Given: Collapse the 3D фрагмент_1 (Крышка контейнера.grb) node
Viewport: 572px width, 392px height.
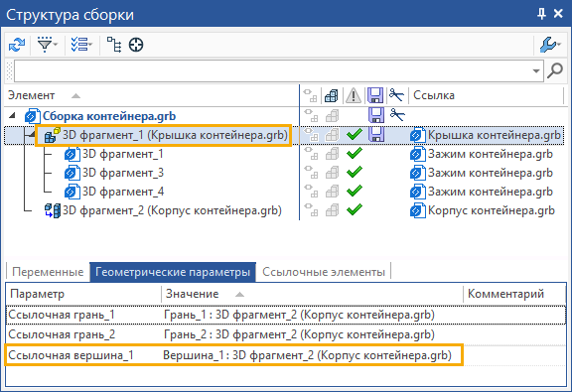Looking at the screenshot, I should pyautogui.click(x=32, y=135).
